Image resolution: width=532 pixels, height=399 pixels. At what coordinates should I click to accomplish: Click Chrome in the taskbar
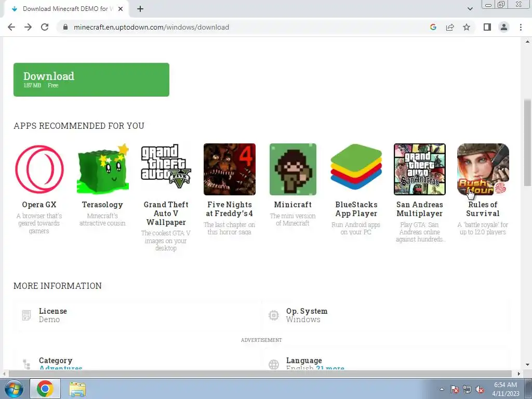tap(45, 389)
